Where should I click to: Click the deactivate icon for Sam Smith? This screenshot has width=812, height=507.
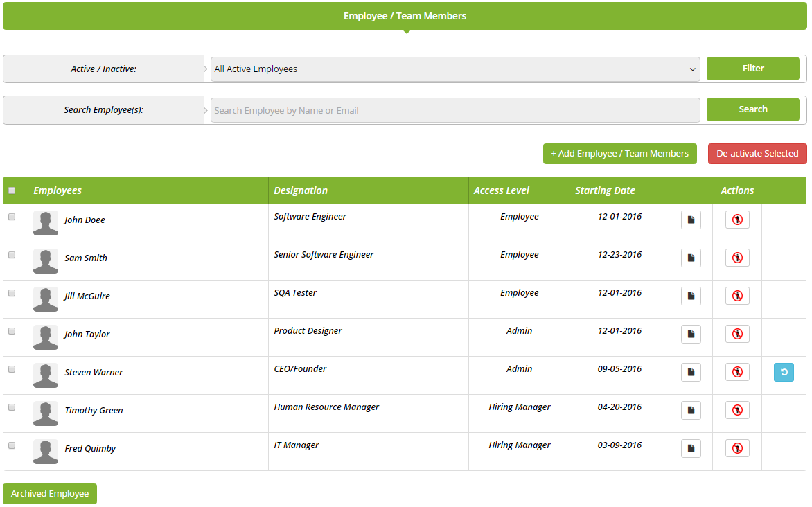[737, 258]
